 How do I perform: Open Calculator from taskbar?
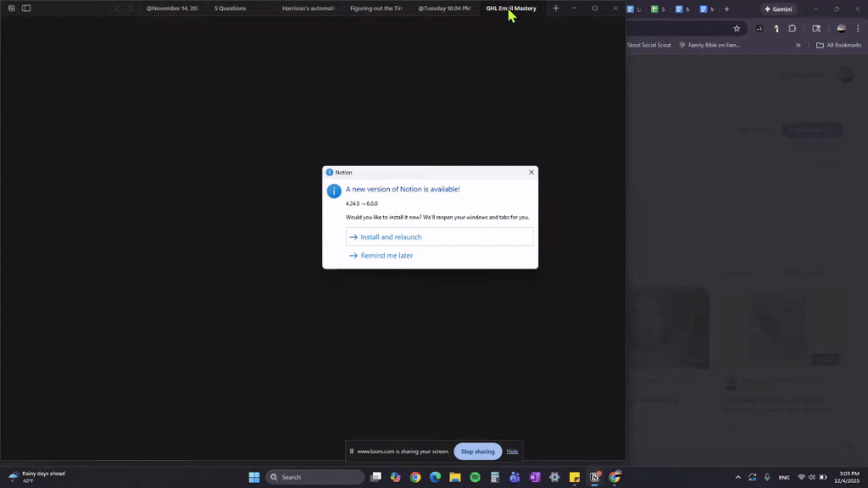point(495,477)
